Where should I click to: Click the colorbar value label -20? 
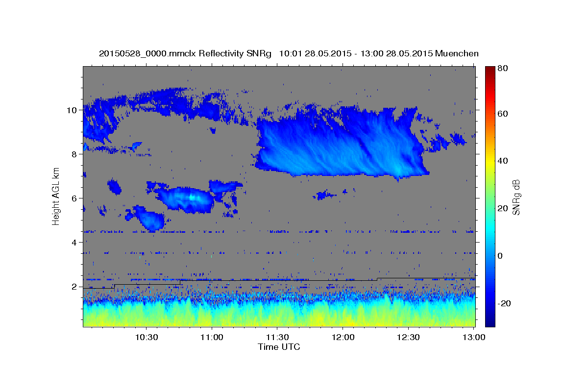pos(505,303)
